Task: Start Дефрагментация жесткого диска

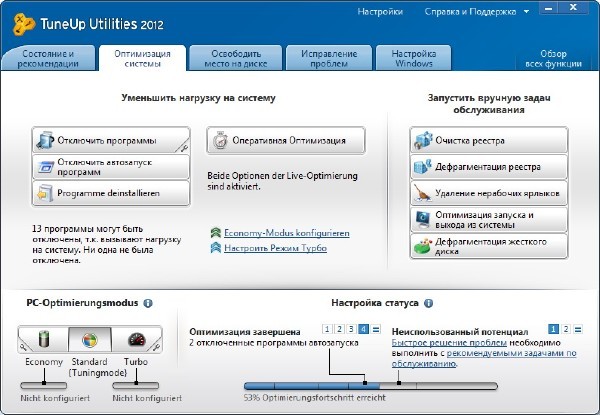Action: (489, 246)
